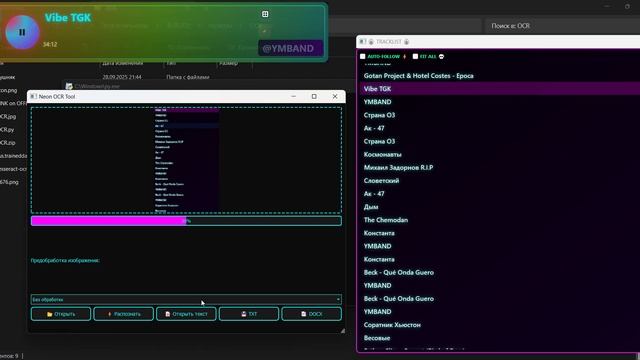Click the lock icon left of TRACKLIST title
This screenshot has height=360, width=640.
tap(371, 42)
